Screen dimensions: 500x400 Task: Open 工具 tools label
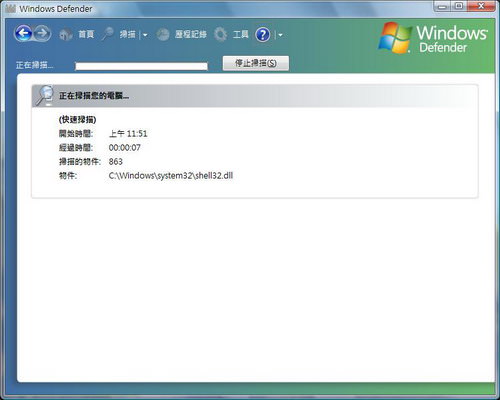pyautogui.click(x=241, y=34)
